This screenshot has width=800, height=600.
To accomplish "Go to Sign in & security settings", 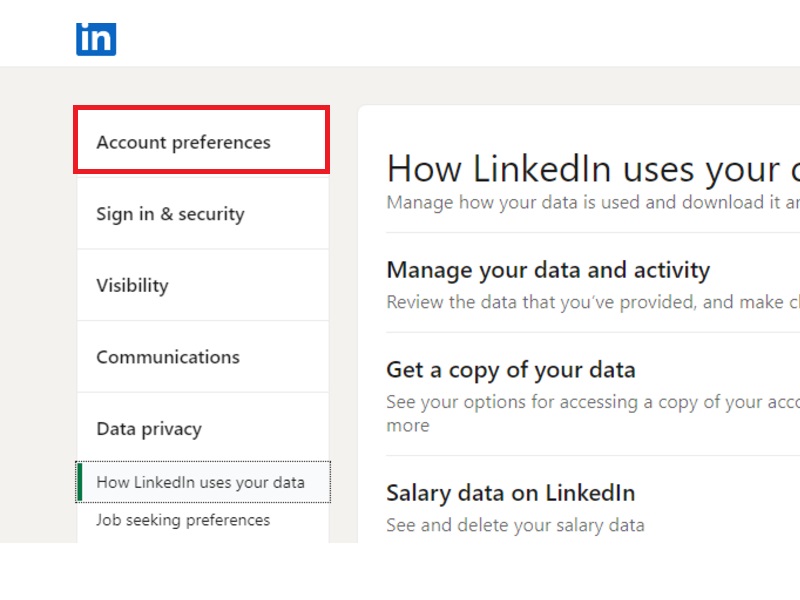I will [x=170, y=214].
